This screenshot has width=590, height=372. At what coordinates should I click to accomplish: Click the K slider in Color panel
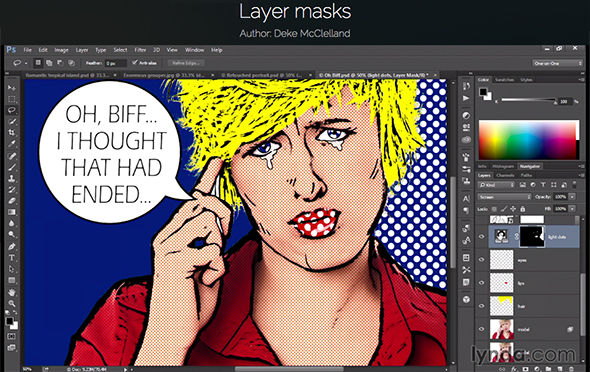[529, 100]
